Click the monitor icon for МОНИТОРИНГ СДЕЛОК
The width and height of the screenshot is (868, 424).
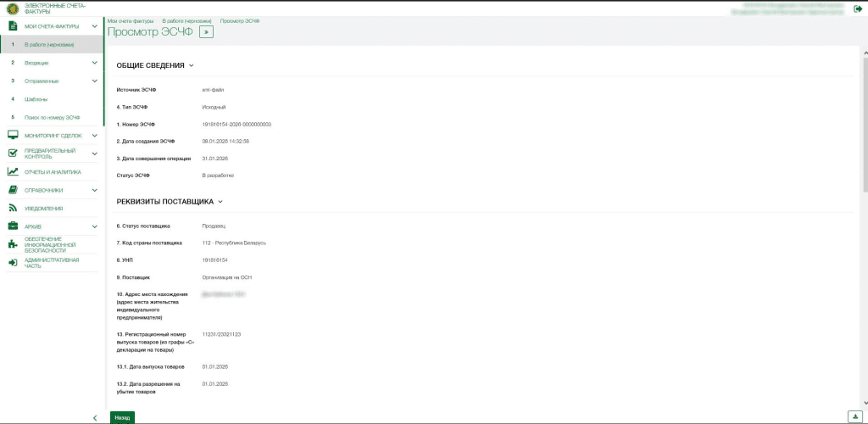pos(14,135)
